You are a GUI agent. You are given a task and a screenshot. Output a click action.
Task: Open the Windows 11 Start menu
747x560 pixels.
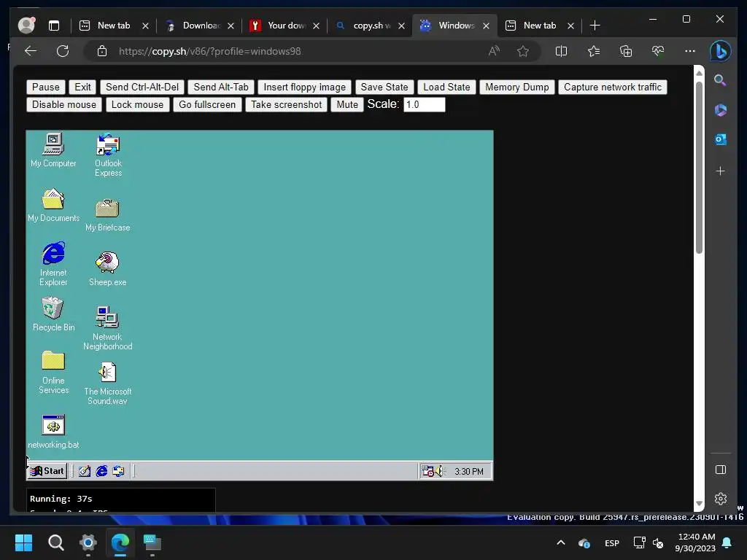tap(23, 542)
